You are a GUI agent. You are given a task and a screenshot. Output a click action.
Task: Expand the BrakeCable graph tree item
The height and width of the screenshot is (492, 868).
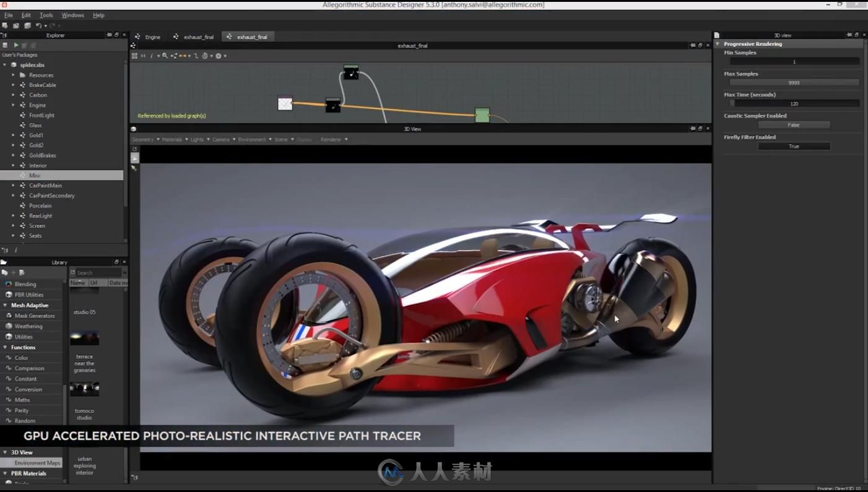click(13, 85)
